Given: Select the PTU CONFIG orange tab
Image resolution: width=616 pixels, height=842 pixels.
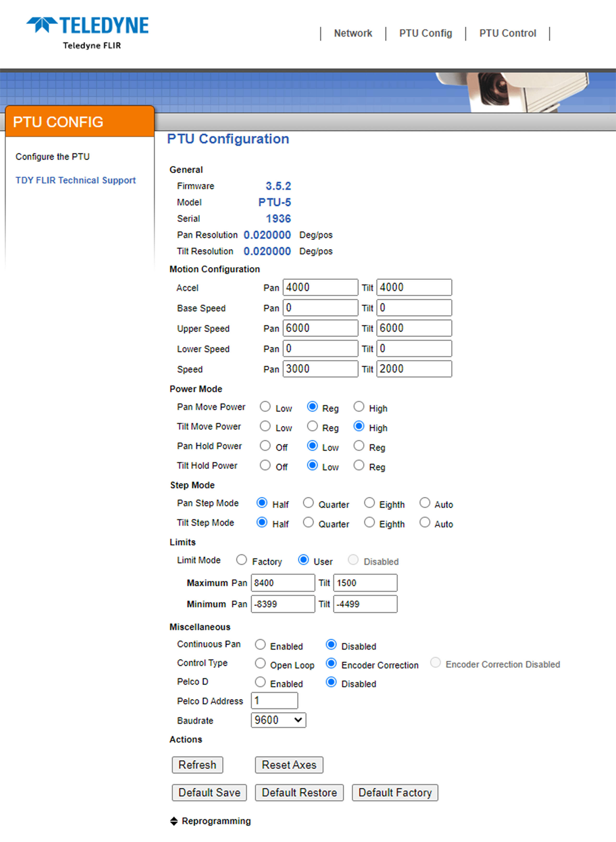Looking at the screenshot, I should pos(80,122).
